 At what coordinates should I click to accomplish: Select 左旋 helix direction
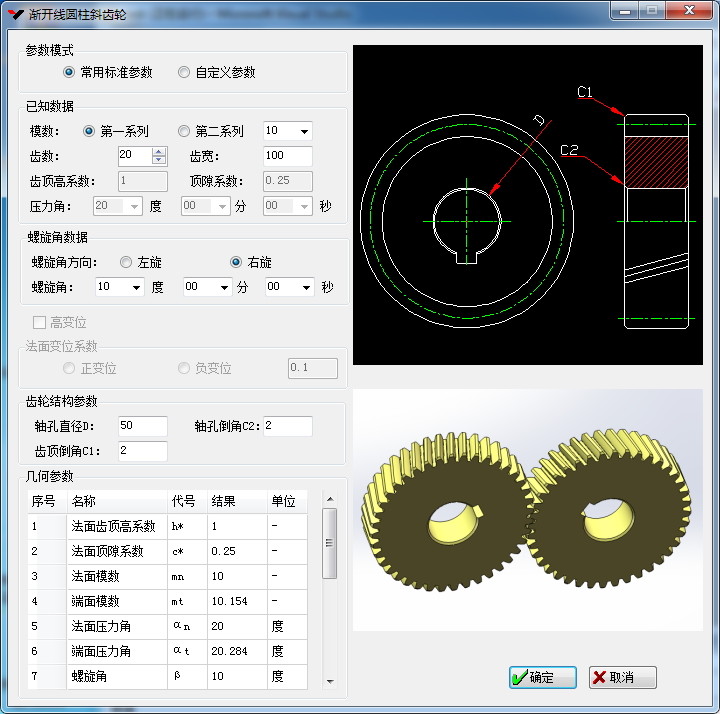pyautogui.click(x=141, y=262)
